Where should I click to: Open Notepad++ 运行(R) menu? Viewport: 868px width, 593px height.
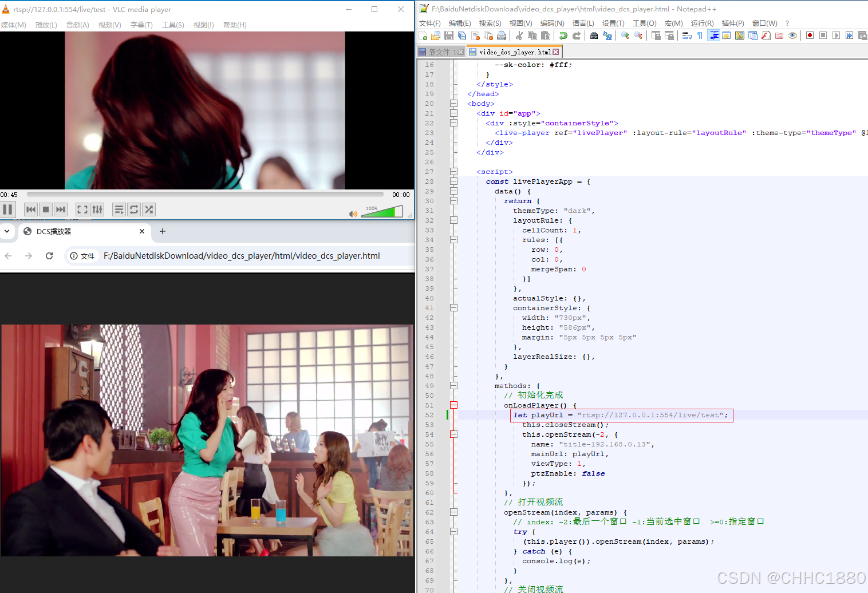[702, 23]
